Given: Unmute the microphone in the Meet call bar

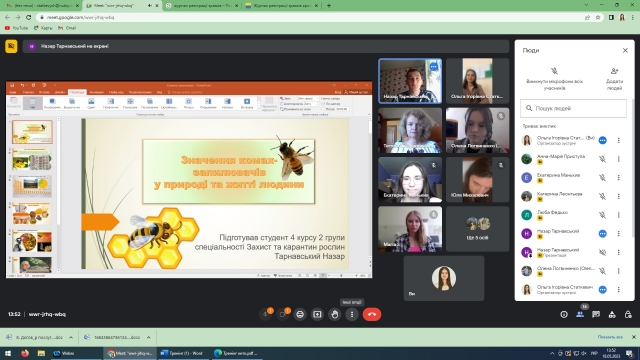Looking at the screenshot, I should 266,314.
